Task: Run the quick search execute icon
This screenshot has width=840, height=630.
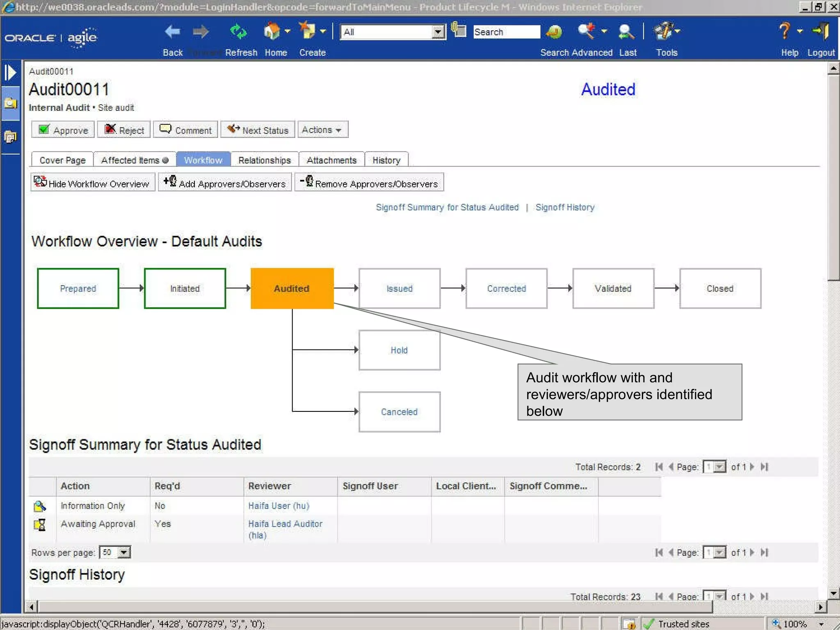Action: point(554,32)
